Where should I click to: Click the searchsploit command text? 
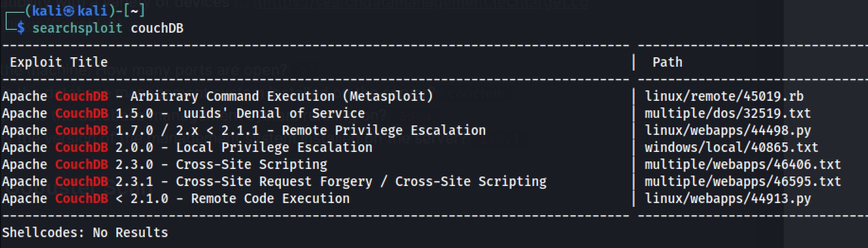[77, 28]
